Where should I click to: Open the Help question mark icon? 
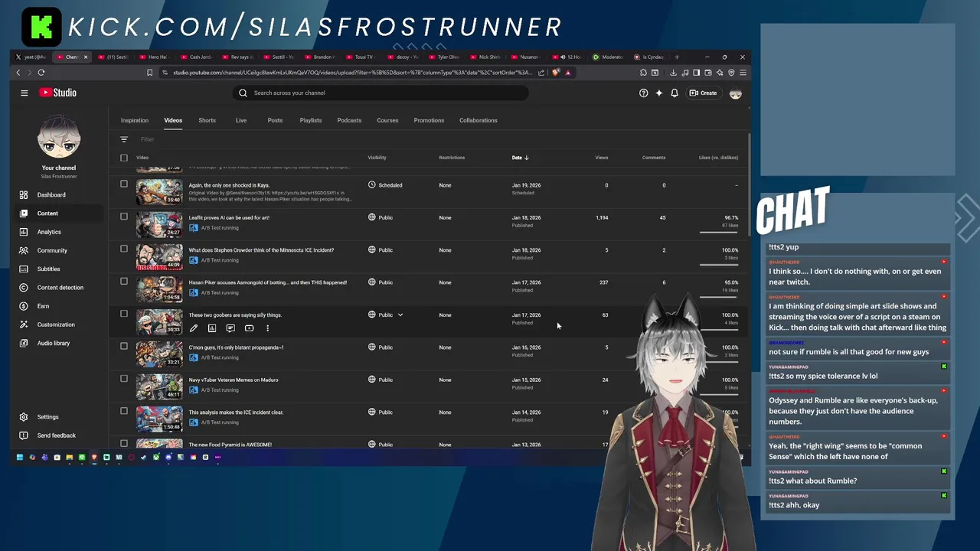[643, 93]
